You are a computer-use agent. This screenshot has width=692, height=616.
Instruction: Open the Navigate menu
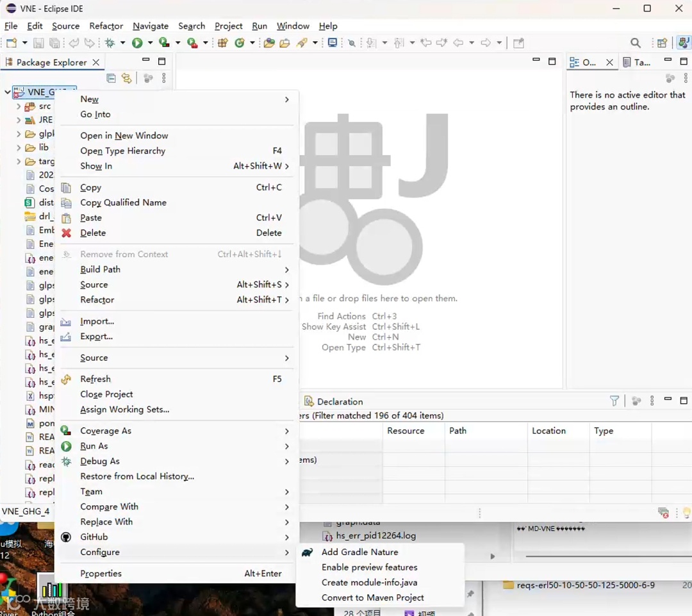click(151, 26)
